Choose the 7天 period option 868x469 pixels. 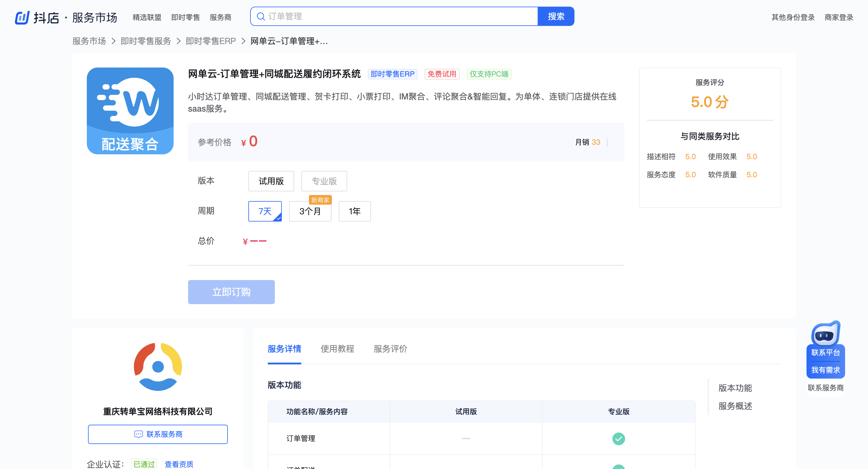pyautogui.click(x=265, y=211)
